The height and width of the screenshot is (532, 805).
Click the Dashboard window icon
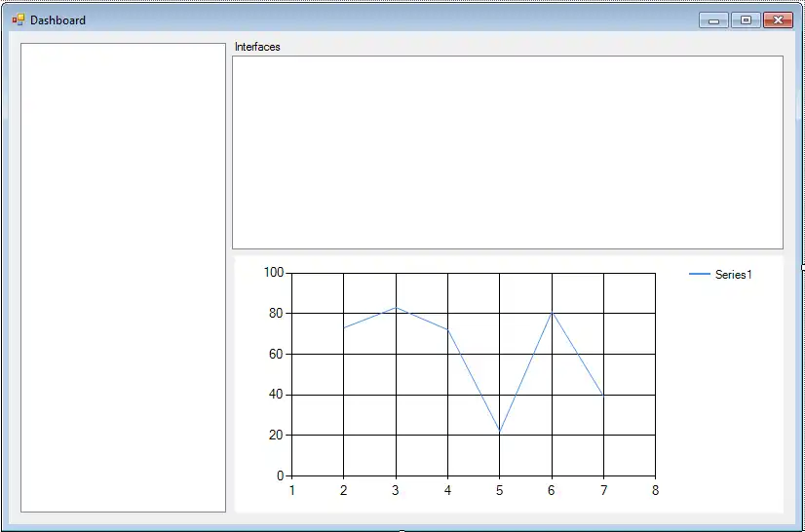(x=19, y=20)
